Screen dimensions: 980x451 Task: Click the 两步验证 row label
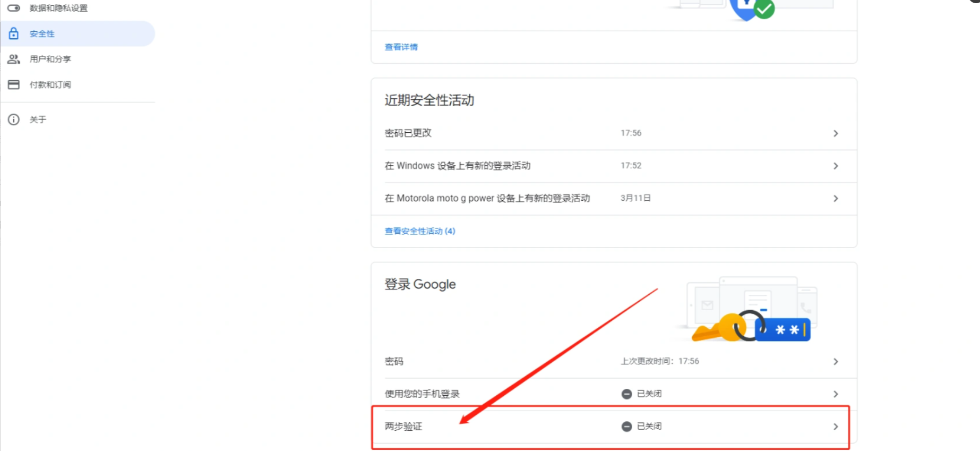point(403,427)
